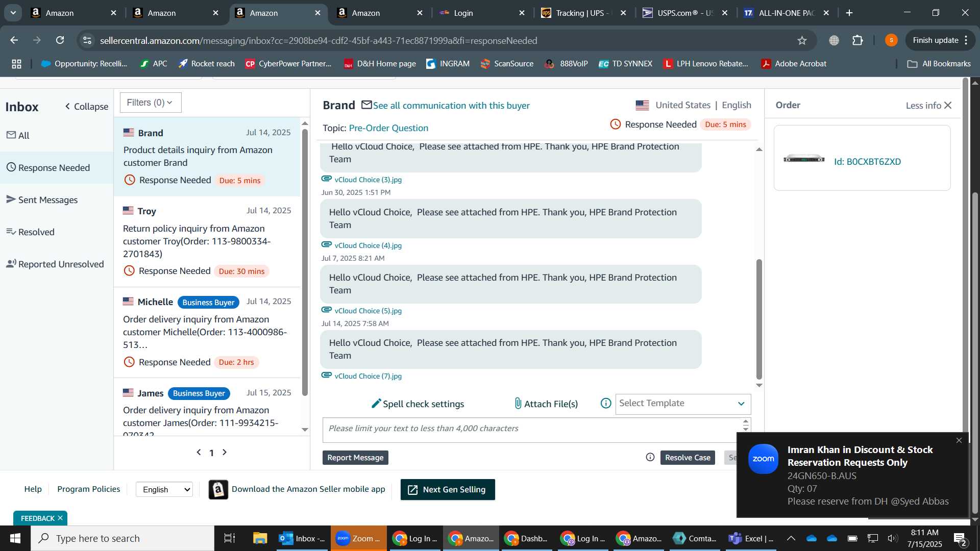This screenshot has width=980, height=551.
Task: Expand the Filters (0) dropdown
Action: (151, 103)
